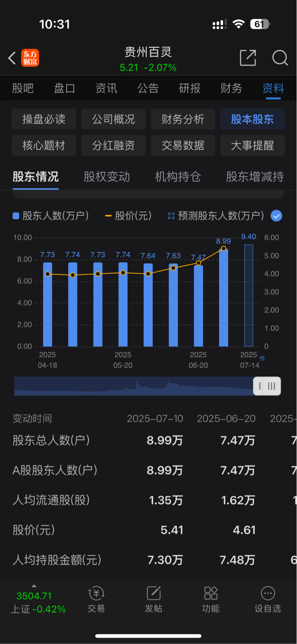Tap the 8.99 bar in chart

(x=224, y=298)
